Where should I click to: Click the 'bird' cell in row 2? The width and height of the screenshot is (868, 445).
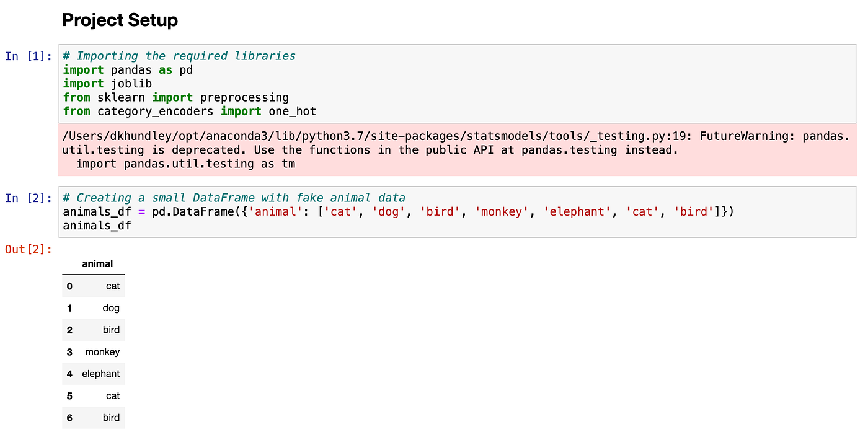112,330
